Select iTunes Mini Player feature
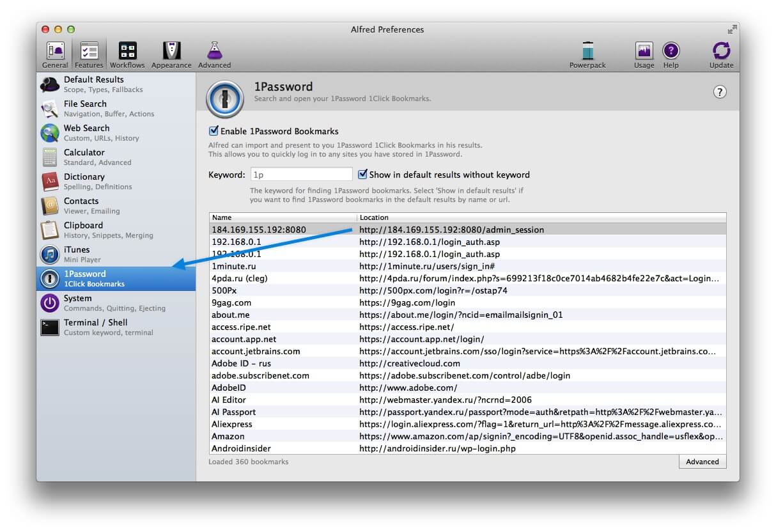776x532 pixels. click(116, 254)
